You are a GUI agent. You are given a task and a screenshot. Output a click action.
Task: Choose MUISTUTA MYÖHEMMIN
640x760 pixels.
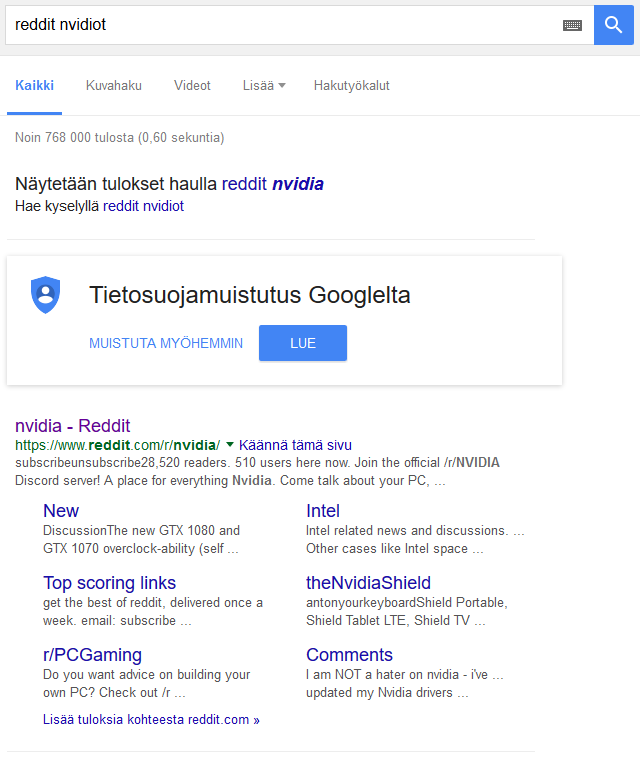pyautogui.click(x=166, y=343)
